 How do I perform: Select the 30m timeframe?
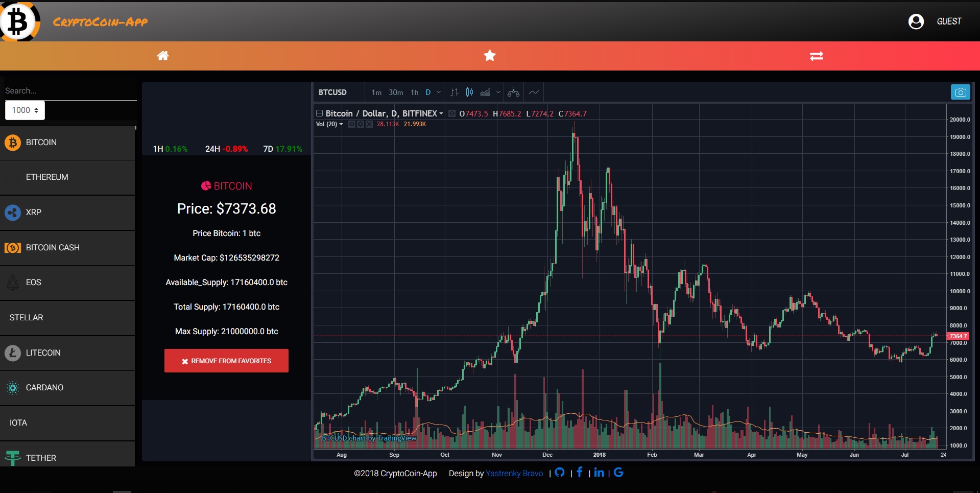(x=396, y=92)
